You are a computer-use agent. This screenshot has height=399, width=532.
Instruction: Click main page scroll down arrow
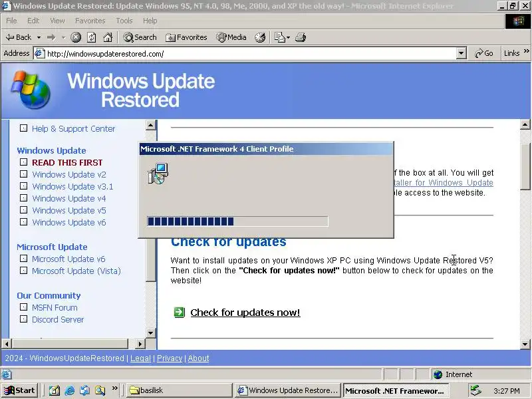pos(525,344)
